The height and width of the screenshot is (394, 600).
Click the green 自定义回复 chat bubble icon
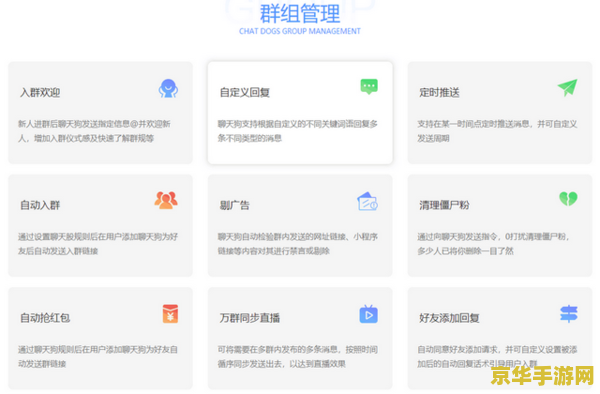(369, 87)
